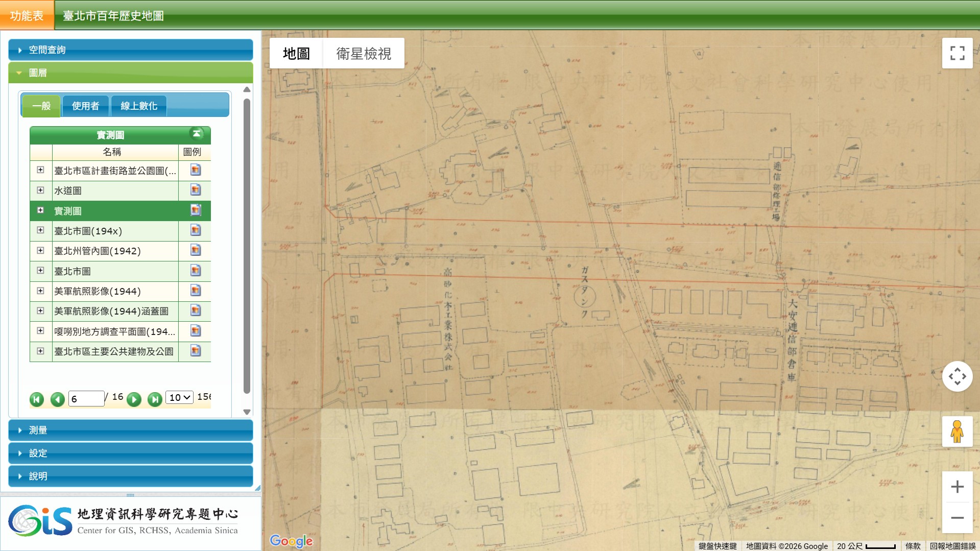Click the page number input field
Viewport: 980px width, 551px height.
point(86,399)
